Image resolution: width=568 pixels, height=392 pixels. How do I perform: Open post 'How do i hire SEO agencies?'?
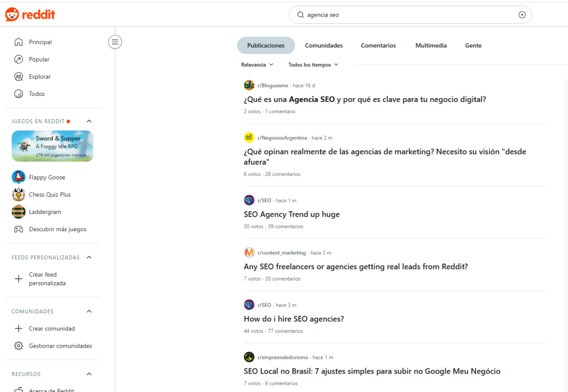[294, 319]
